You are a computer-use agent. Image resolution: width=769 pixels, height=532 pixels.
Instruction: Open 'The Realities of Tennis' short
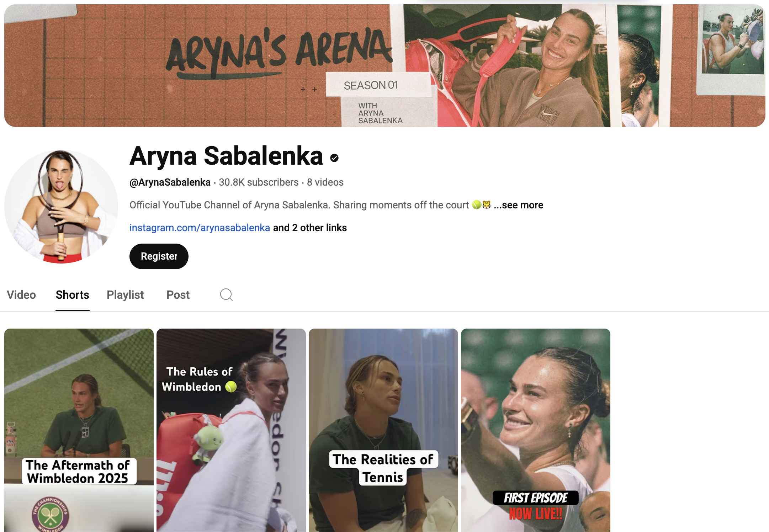383,430
